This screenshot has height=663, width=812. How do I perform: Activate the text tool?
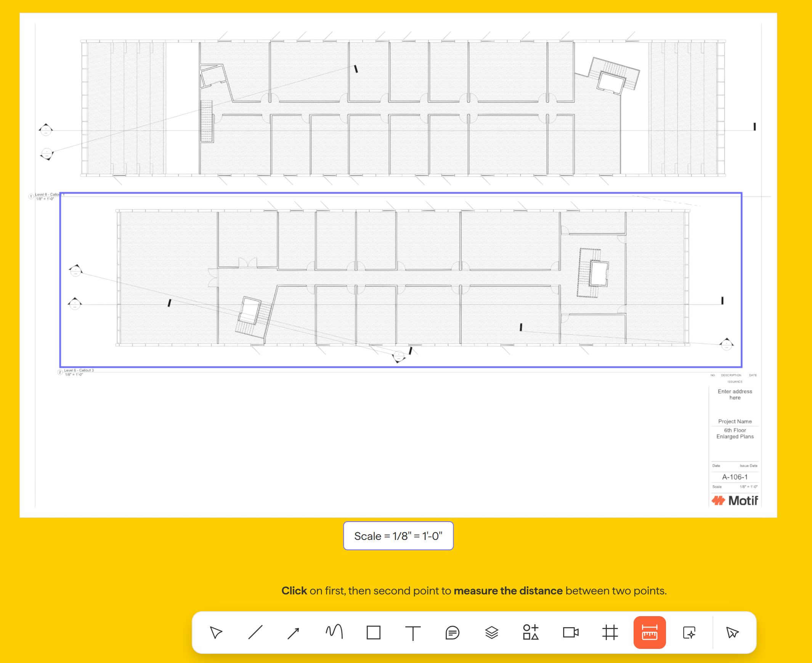pyautogui.click(x=413, y=633)
